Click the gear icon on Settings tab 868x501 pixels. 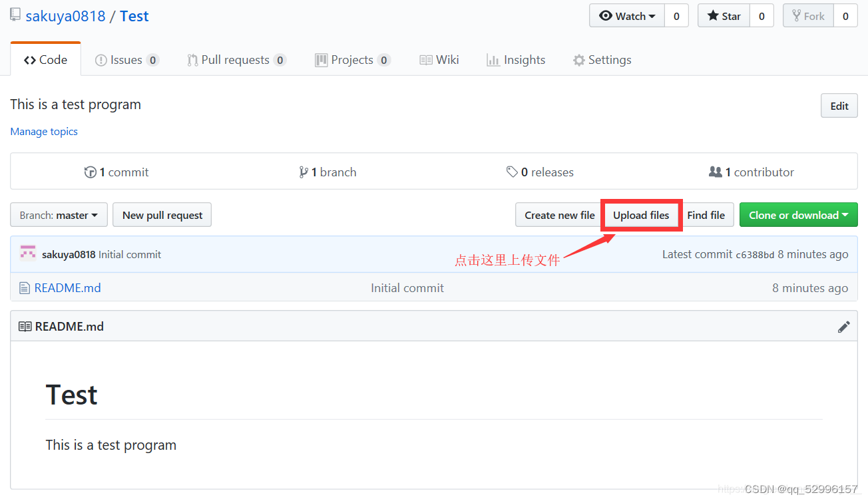tap(579, 61)
